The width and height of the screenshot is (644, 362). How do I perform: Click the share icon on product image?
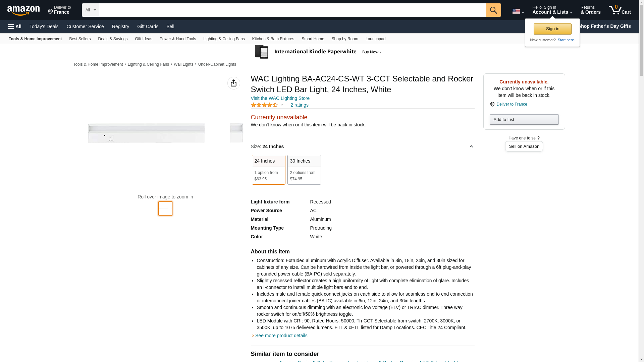point(233,83)
